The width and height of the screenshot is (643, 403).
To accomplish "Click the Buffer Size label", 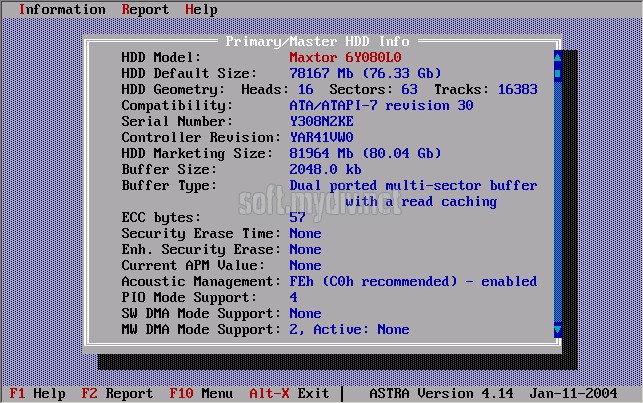I will 169,169.
